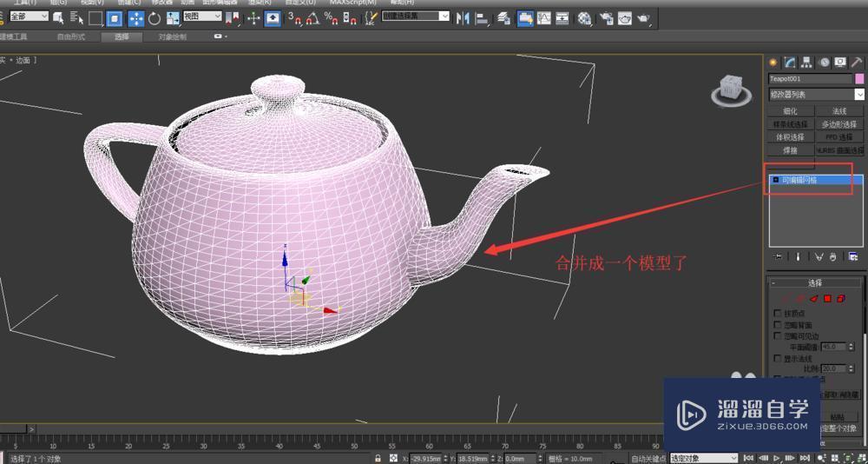This screenshot has height=464, width=868.
Task: Toggle keyboard shortcut override
Action: point(273,17)
